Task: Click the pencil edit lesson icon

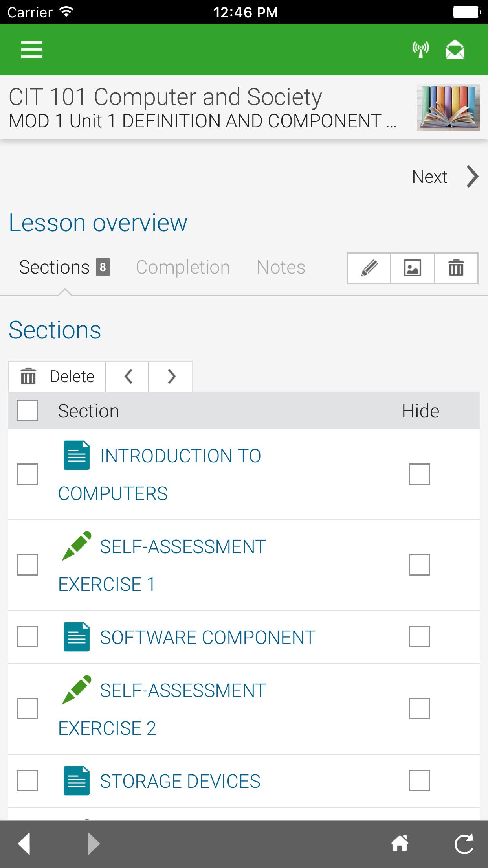Action: [x=369, y=268]
